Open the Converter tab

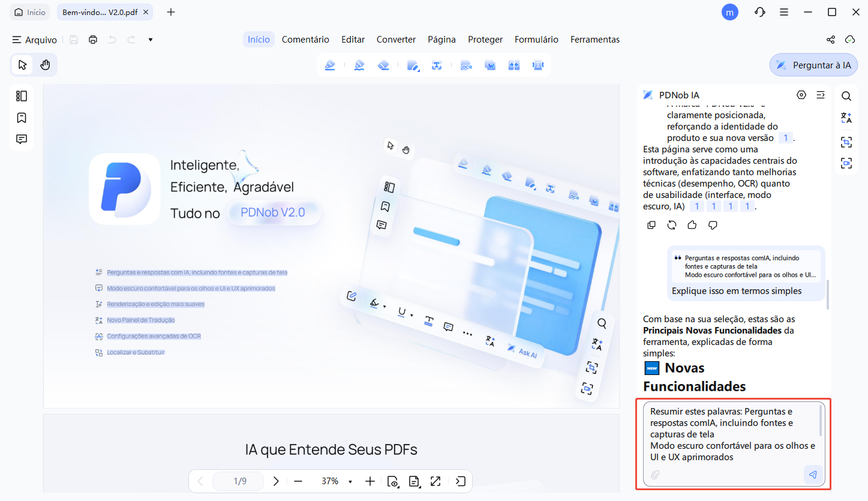click(x=396, y=40)
